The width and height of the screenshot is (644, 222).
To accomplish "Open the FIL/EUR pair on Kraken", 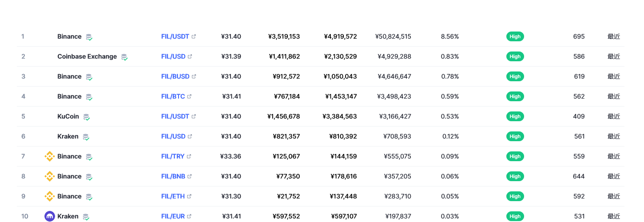I will (x=173, y=216).
